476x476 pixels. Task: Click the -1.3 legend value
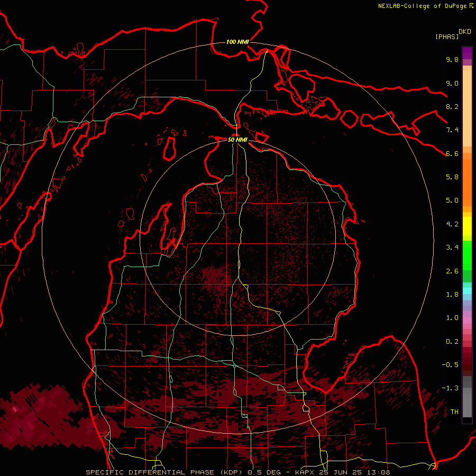pyautogui.click(x=450, y=388)
